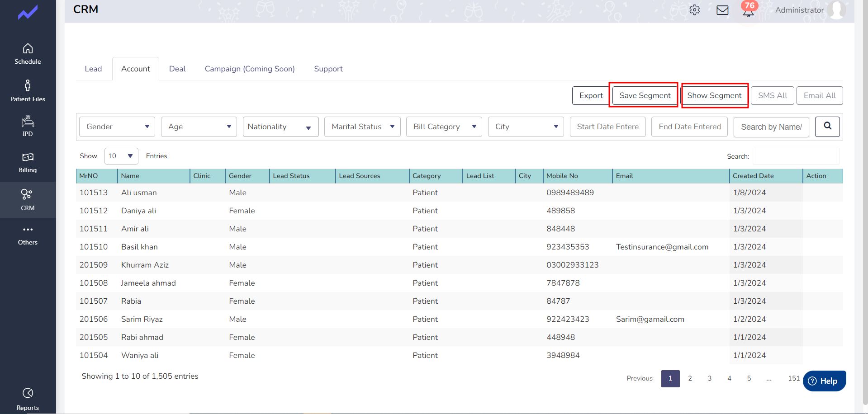Jump to last page 151
This screenshot has height=414, width=868.
pyautogui.click(x=794, y=378)
